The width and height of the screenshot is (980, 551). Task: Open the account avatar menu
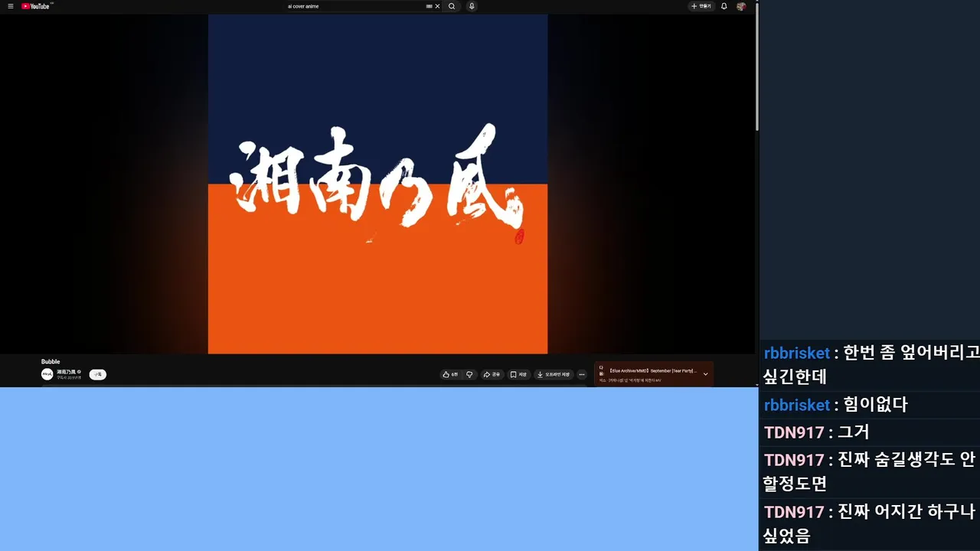(x=741, y=6)
